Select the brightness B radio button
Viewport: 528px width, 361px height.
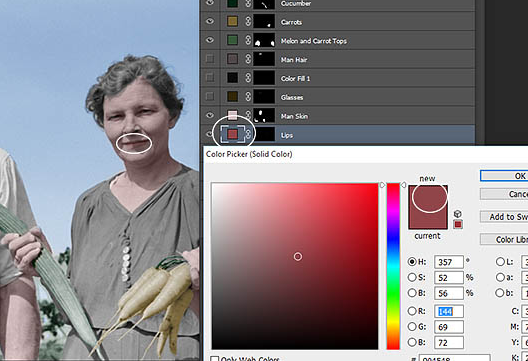(412, 293)
